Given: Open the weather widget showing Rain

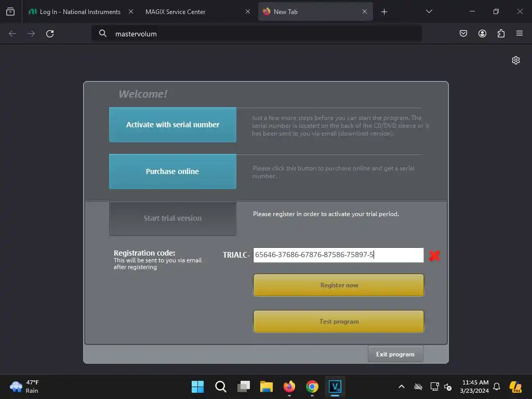Looking at the screenshot, I should (x=24, y=387).
